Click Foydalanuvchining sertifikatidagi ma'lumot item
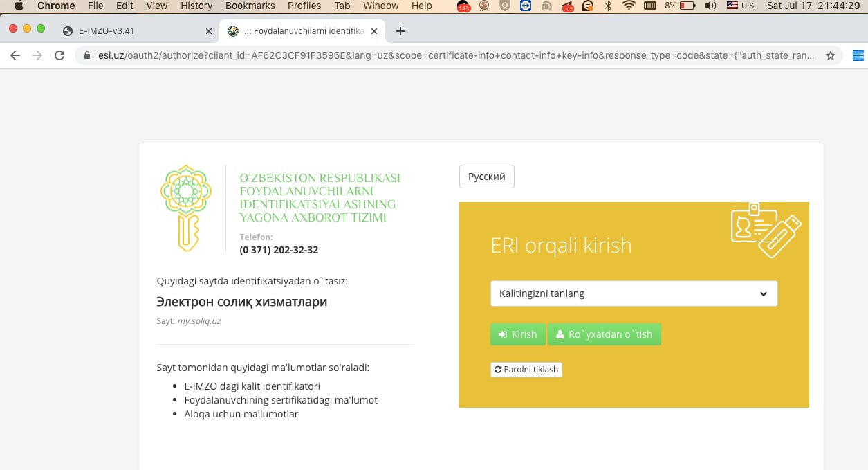Screen dimensions: 868x470 pyautogui.click(x=281, y=400)
